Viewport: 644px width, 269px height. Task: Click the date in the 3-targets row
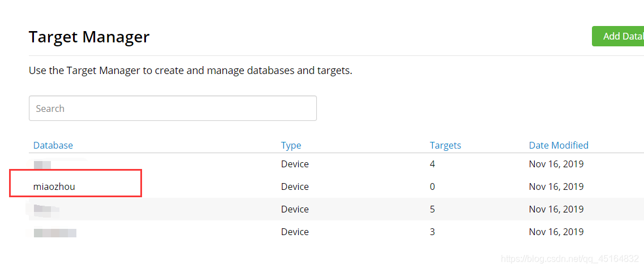pos(556,232)
